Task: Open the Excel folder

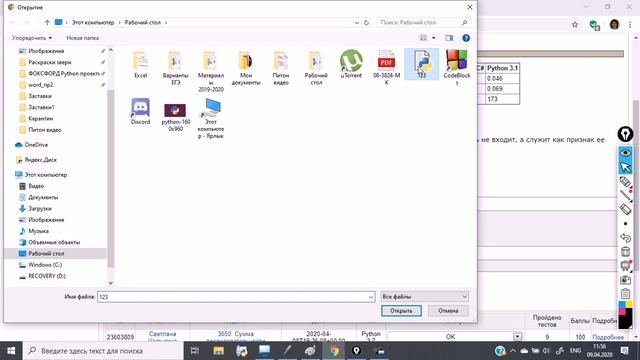Action: [140, 64]
